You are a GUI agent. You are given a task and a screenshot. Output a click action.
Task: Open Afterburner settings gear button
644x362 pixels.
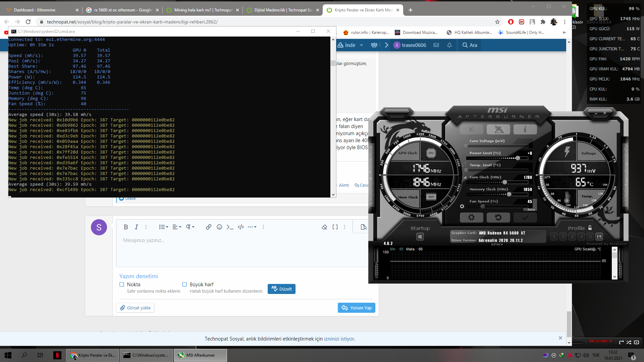tap(471, 218)
